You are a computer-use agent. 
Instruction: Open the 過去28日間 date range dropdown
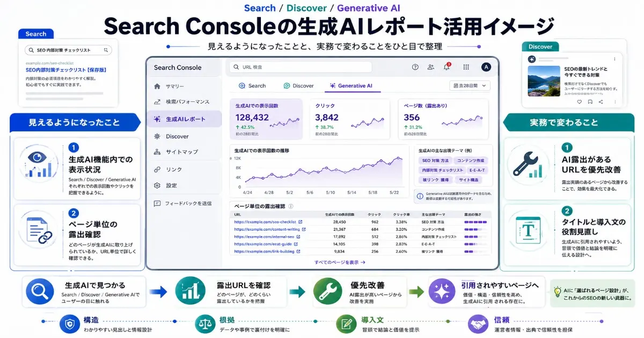tap(470, 86)
